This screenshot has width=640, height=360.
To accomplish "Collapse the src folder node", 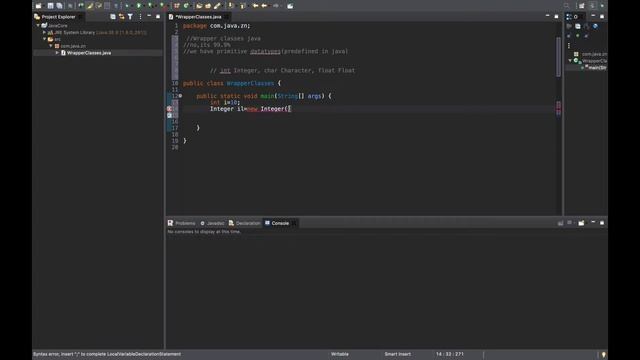I will coord(44,39).
